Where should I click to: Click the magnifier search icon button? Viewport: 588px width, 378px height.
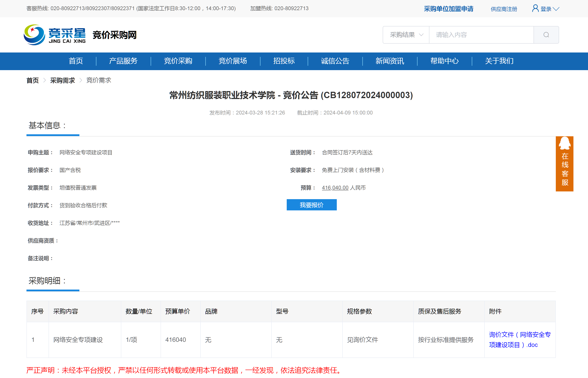(x=546, y=35)
